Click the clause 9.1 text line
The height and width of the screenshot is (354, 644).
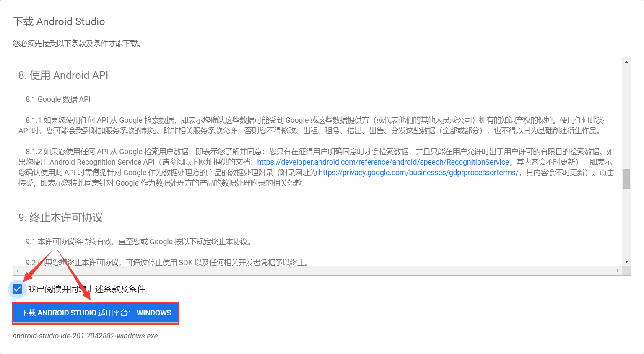138,242
